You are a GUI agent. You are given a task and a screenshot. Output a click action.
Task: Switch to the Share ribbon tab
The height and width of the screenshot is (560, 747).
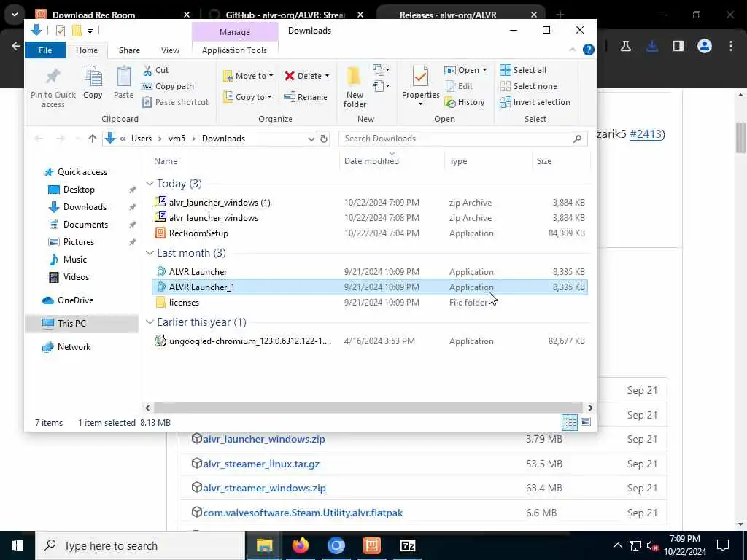129,50
